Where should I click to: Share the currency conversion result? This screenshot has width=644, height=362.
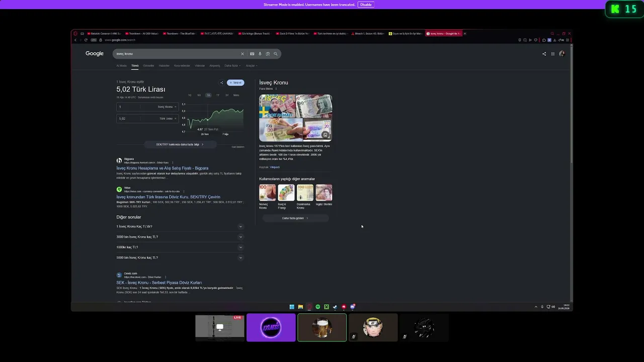[221, 82]
